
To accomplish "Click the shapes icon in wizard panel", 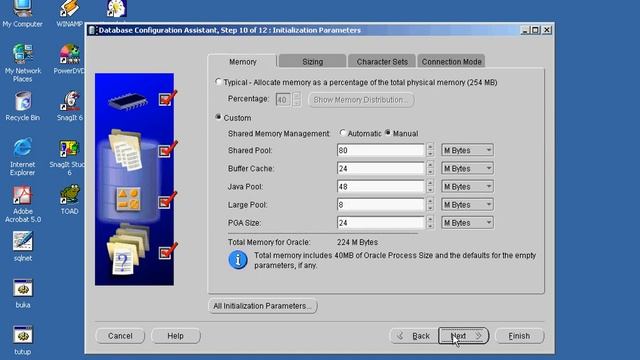I will (128, 199).
